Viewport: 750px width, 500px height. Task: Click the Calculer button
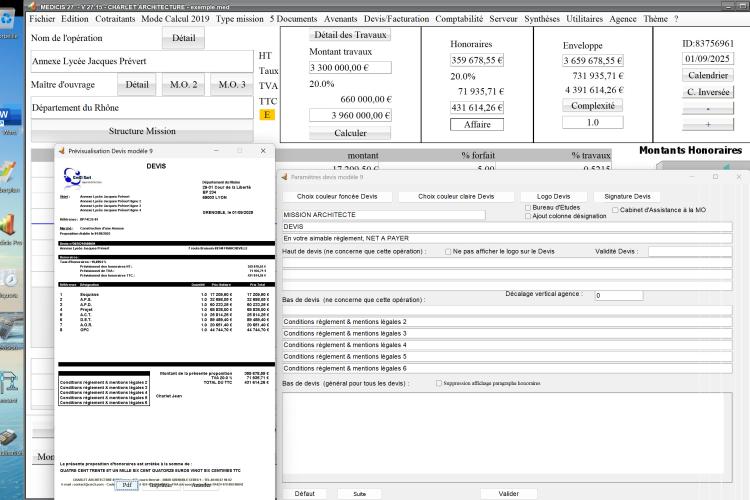click(350, 133)
